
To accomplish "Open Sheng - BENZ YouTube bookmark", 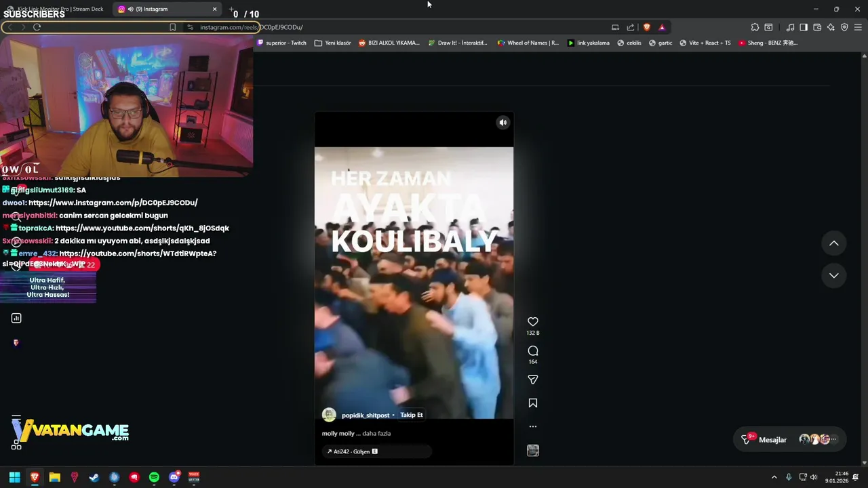I will coord(768,43).
